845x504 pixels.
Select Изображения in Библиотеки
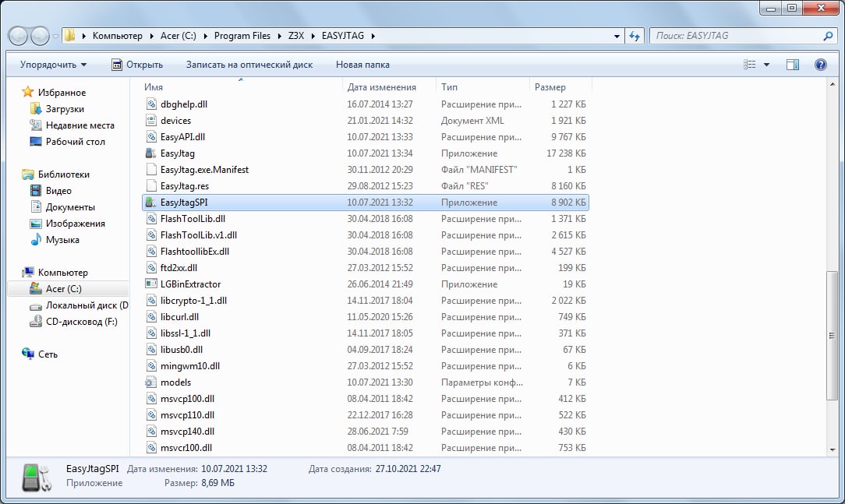(76, 224)
